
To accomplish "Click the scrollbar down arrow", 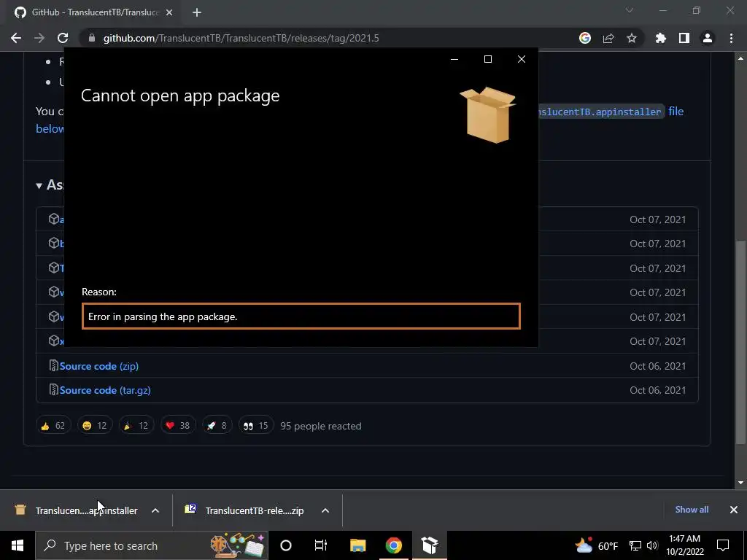I will click(x=740, y=483).
